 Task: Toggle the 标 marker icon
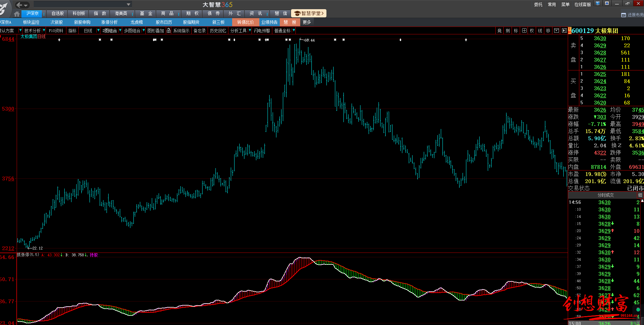coord(516,31)
